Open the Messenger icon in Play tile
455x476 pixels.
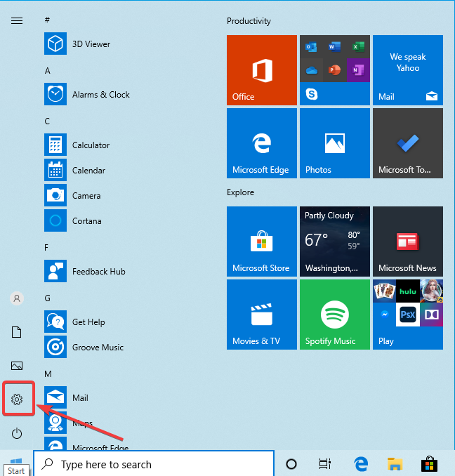click(384, 315)
